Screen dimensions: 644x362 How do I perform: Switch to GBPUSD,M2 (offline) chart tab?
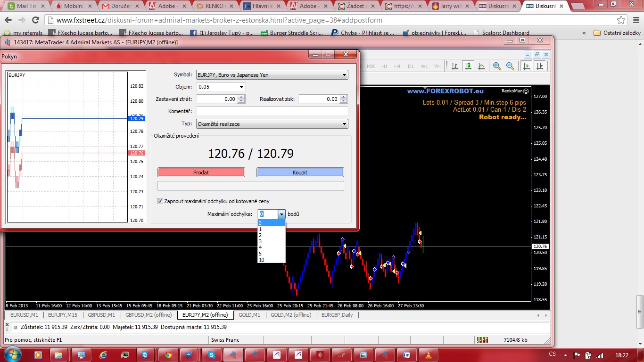[149, 315]
